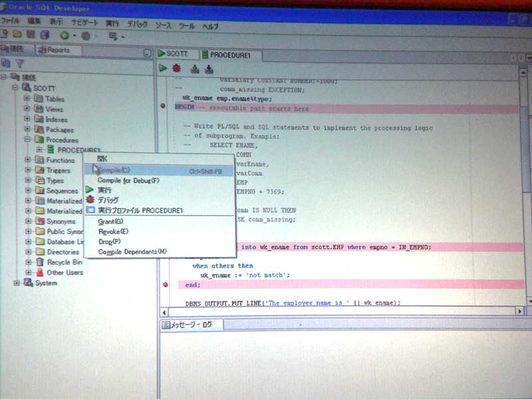Open the ソース menu
Viewport: 532px width, 399px height.
coord(163,25)
